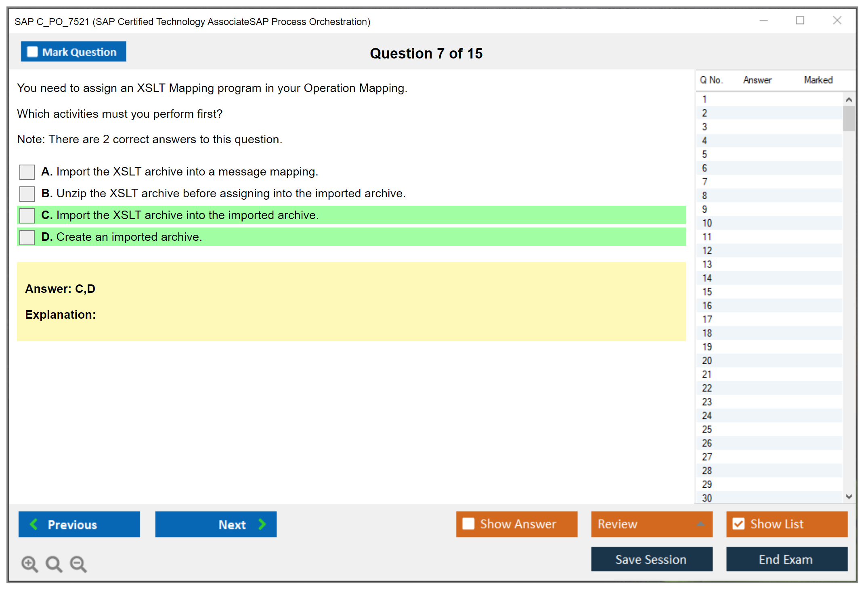
Task: Maximize the exam window
Action: click(x=800, y=21)
